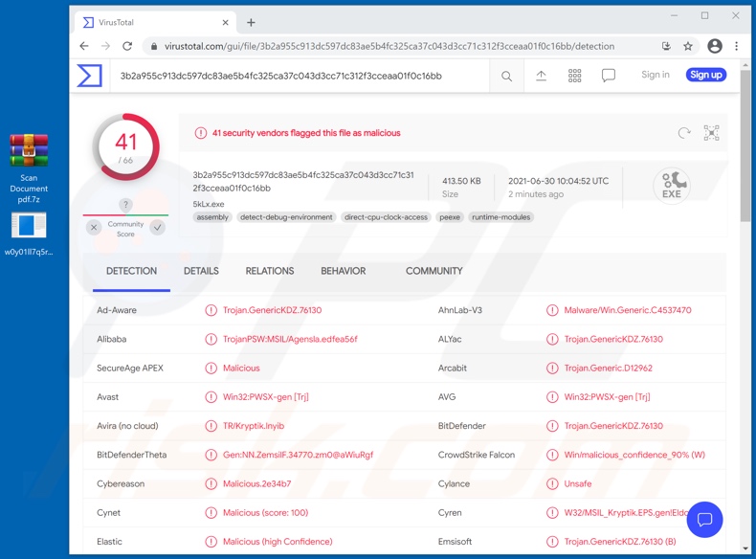Click the Sign in link
756x559 pixels.
[656, 75]
